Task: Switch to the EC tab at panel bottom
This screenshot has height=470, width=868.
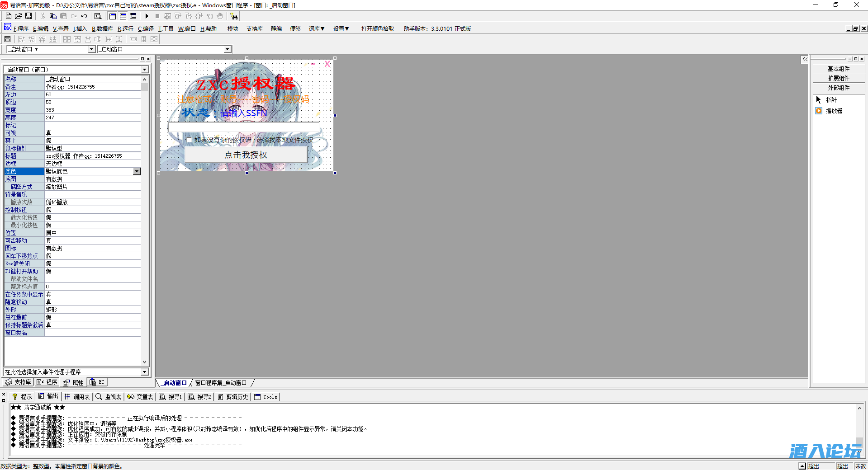Action: [x=97, y=382]
